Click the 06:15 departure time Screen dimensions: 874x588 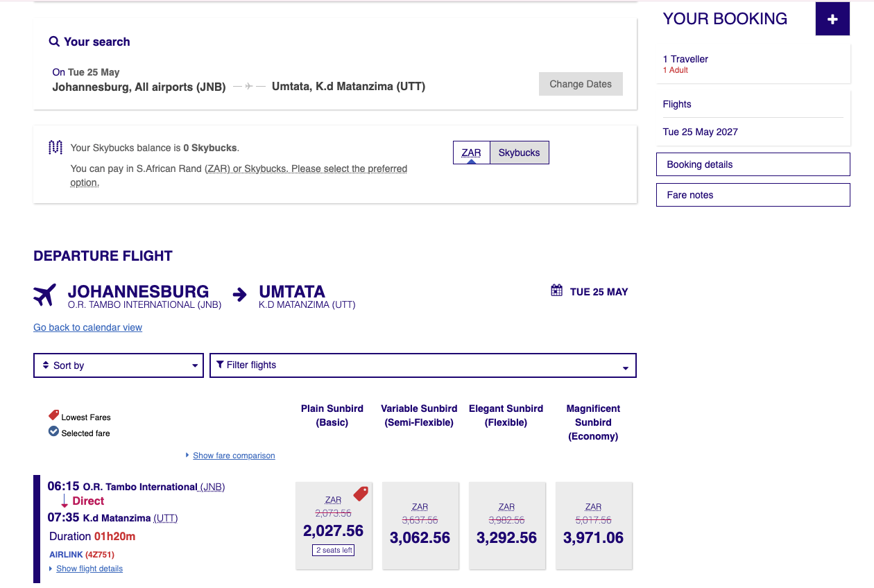click(63, 486)
